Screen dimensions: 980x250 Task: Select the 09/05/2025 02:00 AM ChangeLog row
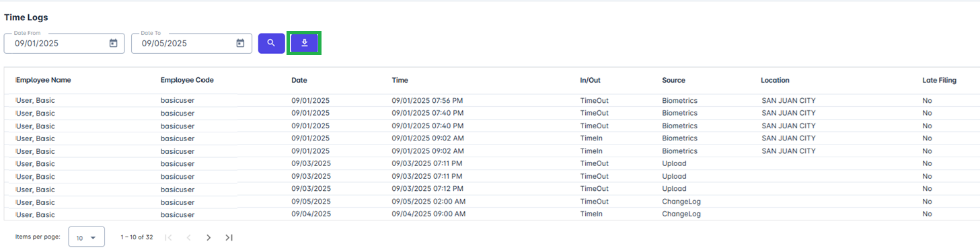click(492, 202)
